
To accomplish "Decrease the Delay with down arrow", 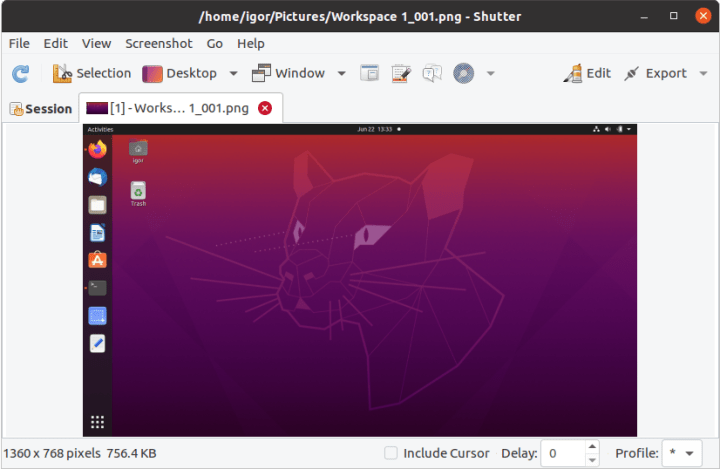I will 592,460.
